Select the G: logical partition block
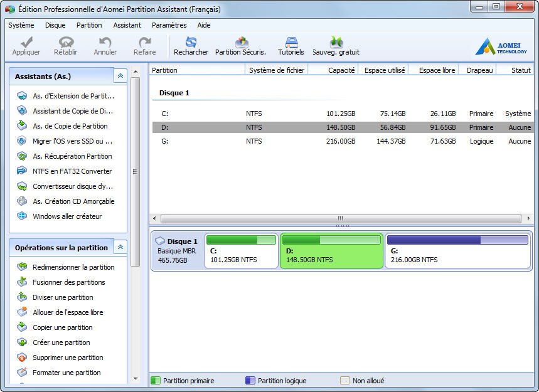The width and height of the screenshot is (539, 392). [457, 251]
